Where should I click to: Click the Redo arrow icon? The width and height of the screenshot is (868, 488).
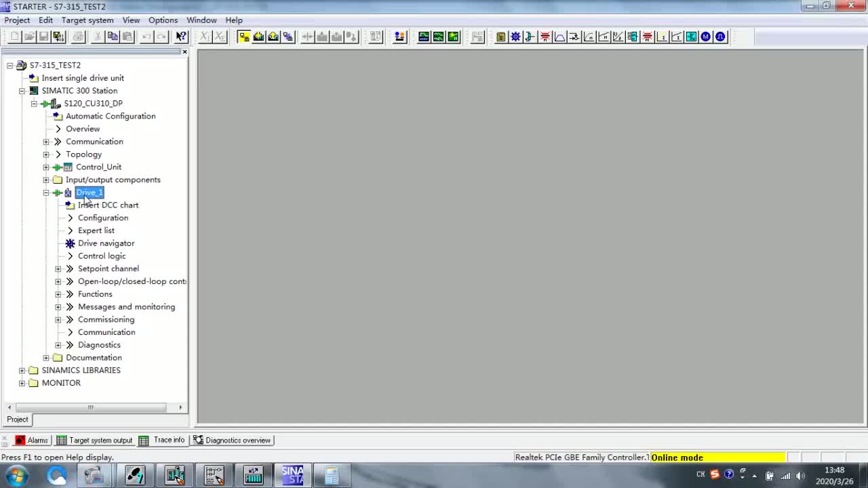click(161, 37)
